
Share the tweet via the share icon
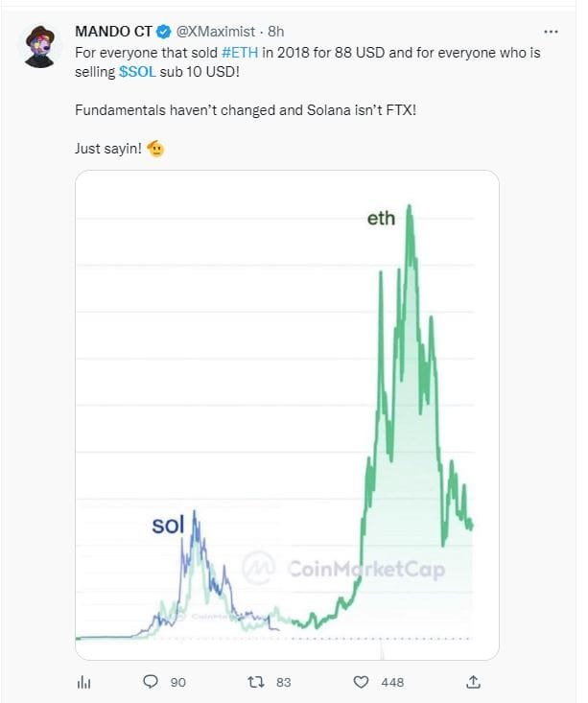click(473, 682)
